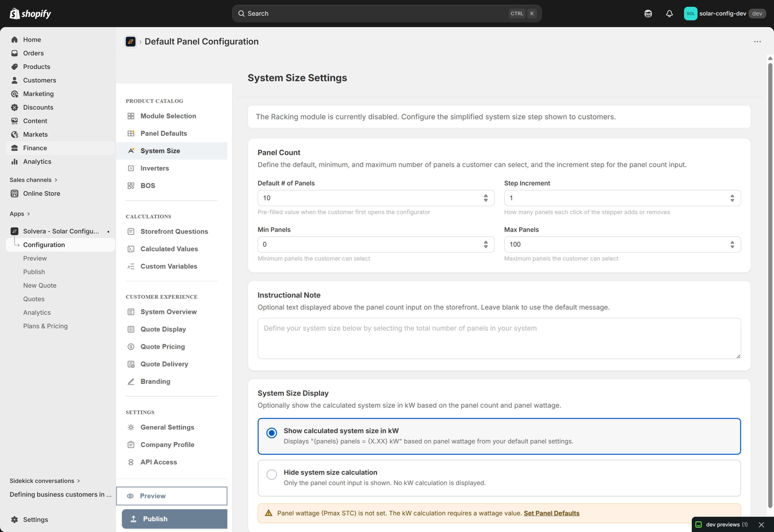Expand Sidekick conversations

(x=45, y=481)
